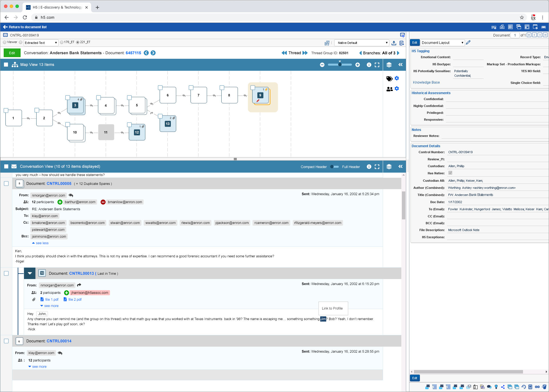Reload the browser page
This screenshot has width=549, height=392.
[x=25, y=17]
